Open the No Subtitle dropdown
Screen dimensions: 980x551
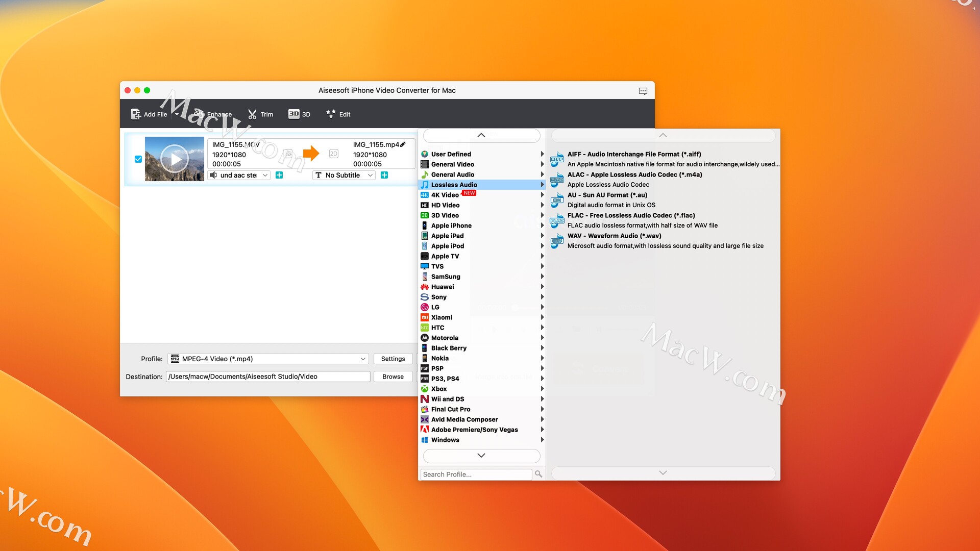pyautogui.click(x=344, y=175)
